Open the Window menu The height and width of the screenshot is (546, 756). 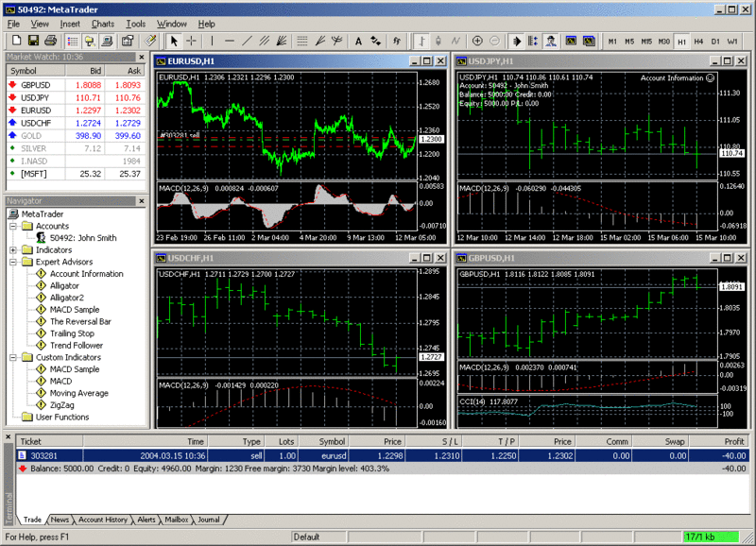point(172,24)
